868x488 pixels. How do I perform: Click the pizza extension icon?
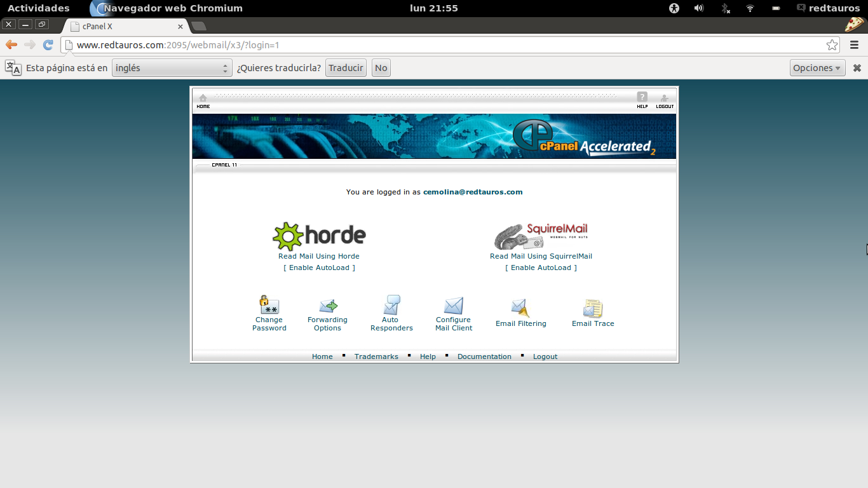coord(854,25)
